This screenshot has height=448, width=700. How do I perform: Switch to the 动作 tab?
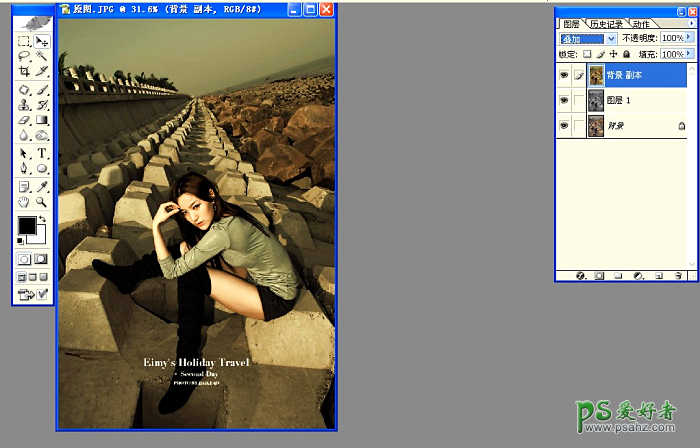pos(641,24)
